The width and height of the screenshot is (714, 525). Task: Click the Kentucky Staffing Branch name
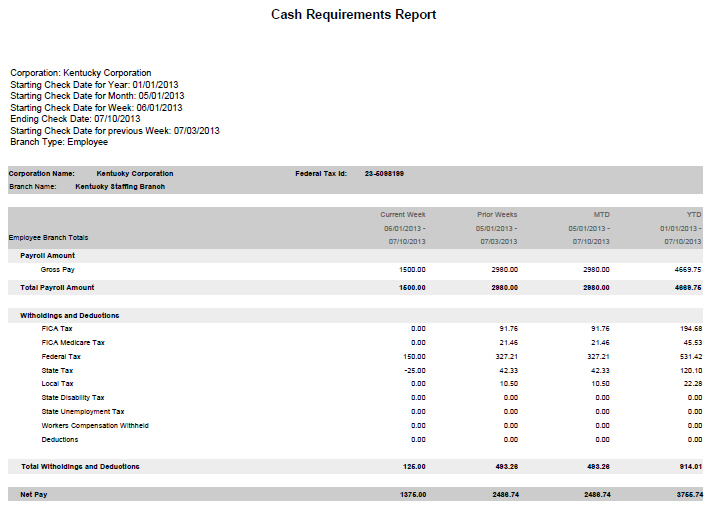click(x=120, y=186)
